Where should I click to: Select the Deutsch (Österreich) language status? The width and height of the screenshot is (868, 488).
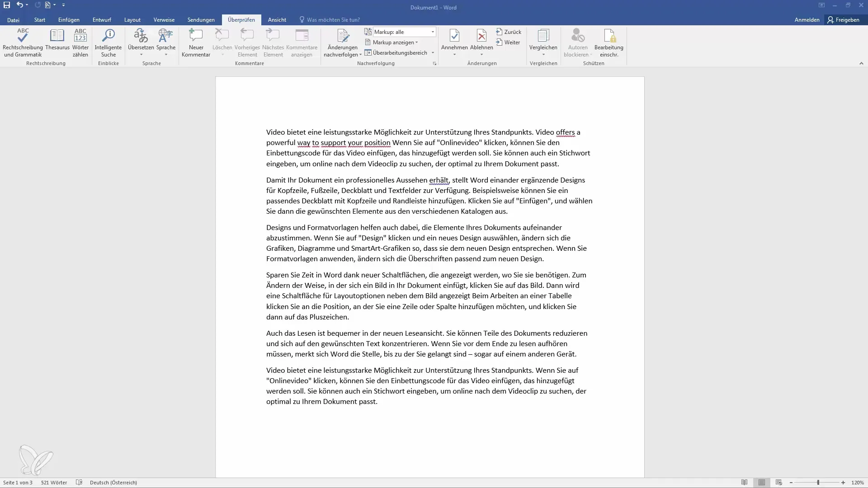113,482
